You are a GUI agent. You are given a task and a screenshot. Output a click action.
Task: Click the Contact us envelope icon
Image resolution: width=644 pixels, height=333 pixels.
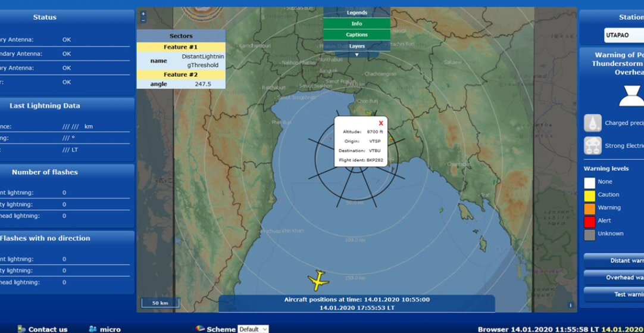[21, 329]
